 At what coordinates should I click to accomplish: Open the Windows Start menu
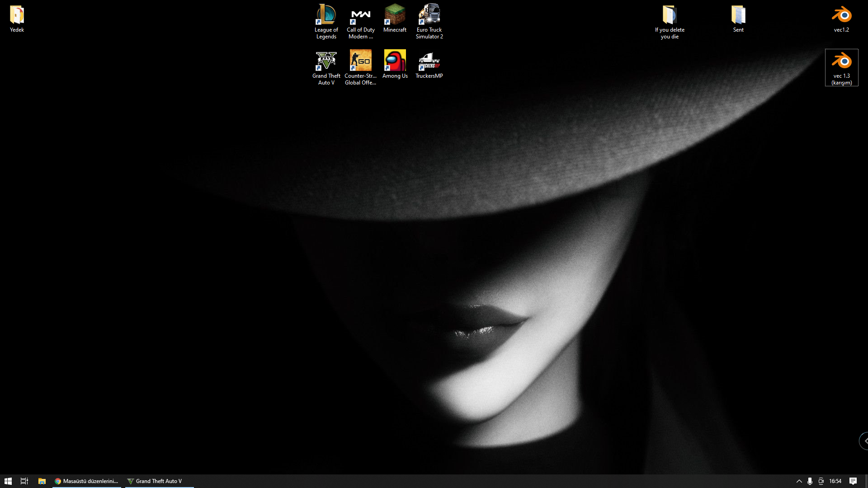pyautogui.click(x=8, y=481)
